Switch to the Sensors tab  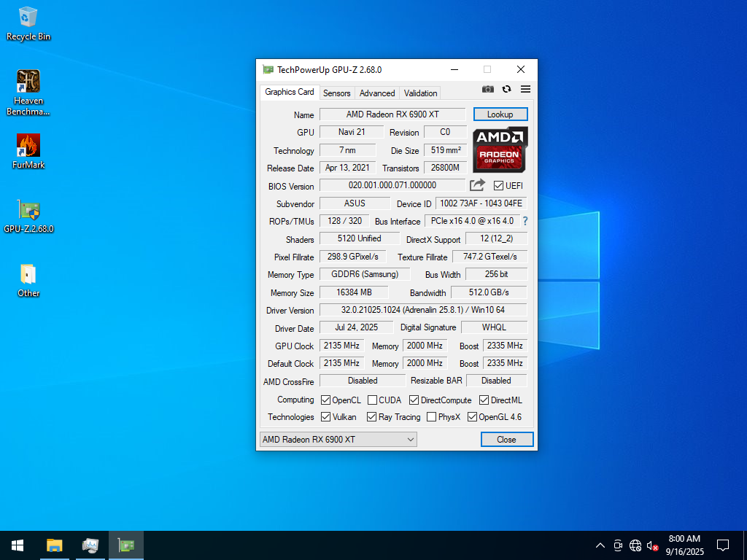(x=336, y=93)
